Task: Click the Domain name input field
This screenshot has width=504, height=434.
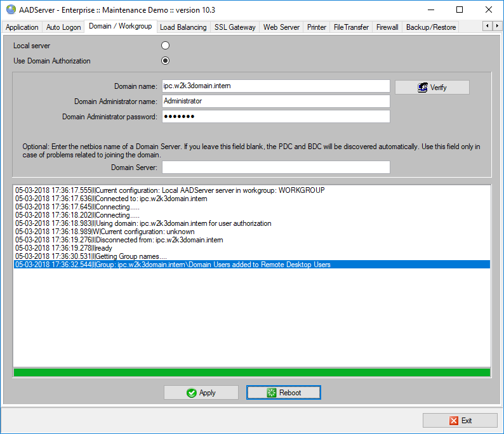Action: 275,86
